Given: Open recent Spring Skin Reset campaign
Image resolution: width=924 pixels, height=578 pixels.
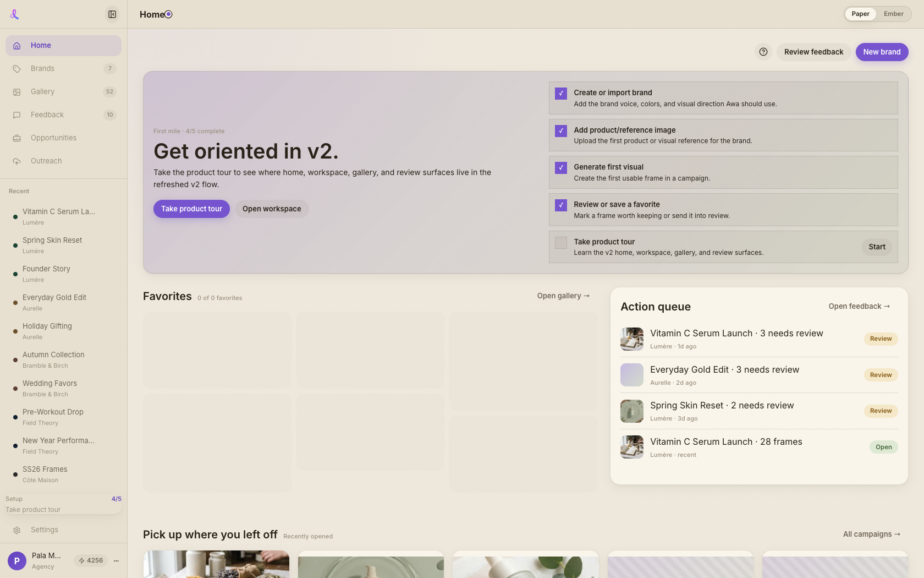Looking at the screenshot, I should pyautogui.click(x=63, y=246).
